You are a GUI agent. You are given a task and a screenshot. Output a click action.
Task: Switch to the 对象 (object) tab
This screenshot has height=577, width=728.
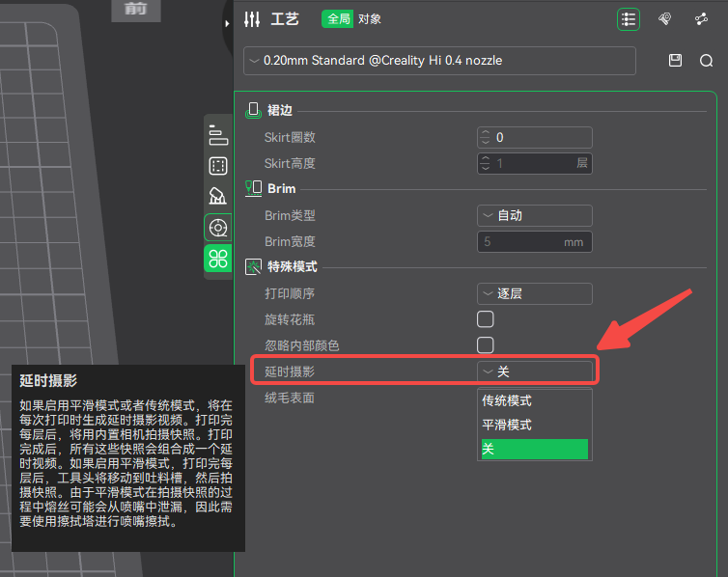370,19
